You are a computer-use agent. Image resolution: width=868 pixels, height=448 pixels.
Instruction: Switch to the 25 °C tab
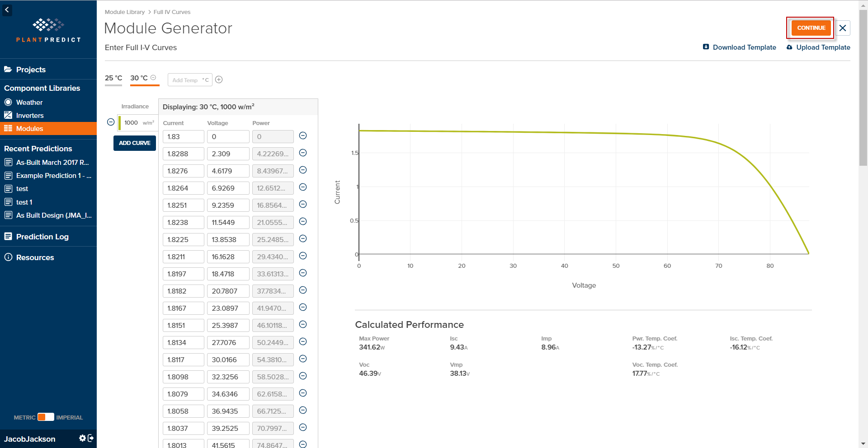[x=113, y=78]
